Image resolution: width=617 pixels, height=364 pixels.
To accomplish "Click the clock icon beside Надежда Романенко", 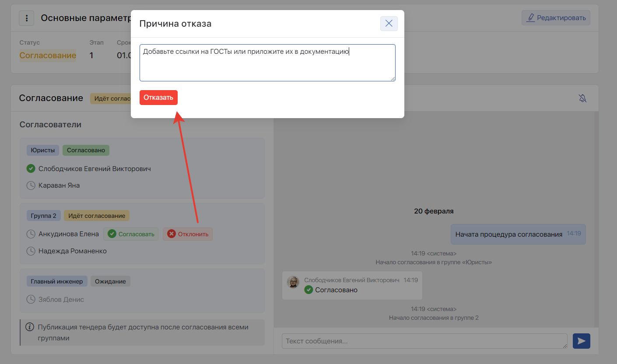I will [31, 251].
